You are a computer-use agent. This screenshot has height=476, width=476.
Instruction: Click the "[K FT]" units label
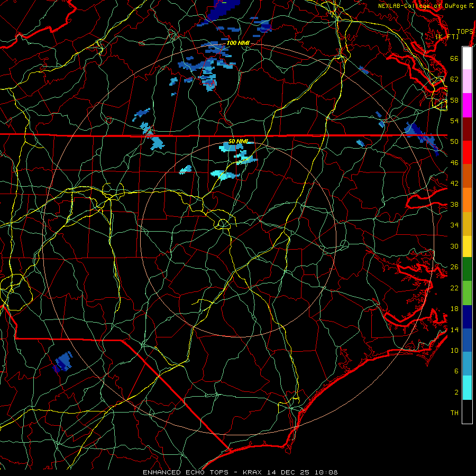(447, 36)
